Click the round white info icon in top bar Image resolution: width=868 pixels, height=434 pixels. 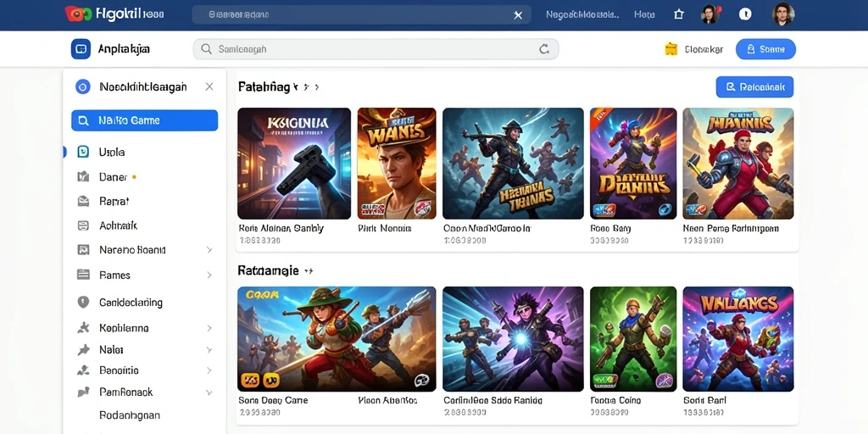point(745,14)
